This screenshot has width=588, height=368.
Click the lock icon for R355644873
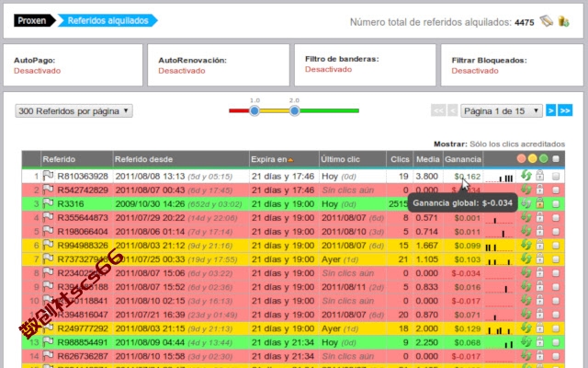pyautogui.click(x=539, y=217)
